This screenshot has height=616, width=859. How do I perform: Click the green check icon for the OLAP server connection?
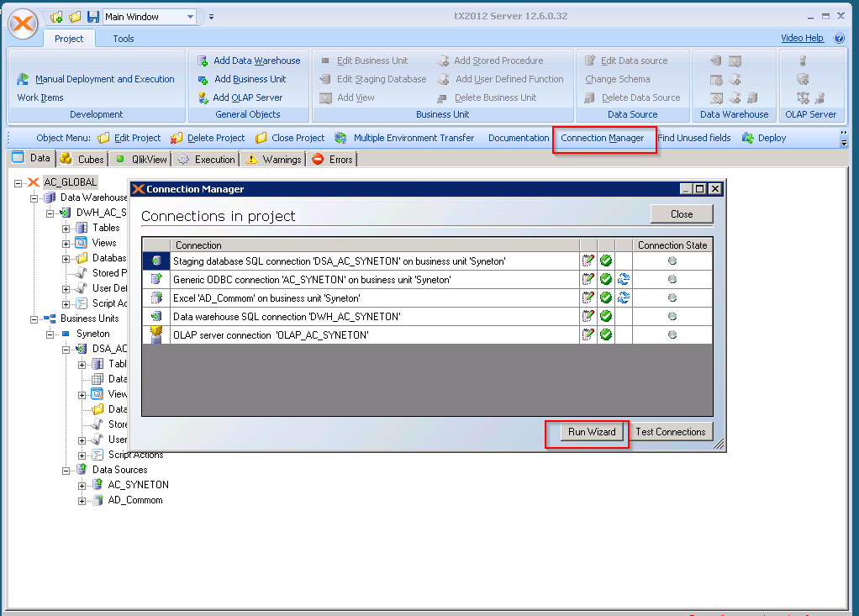coord(606,334)
